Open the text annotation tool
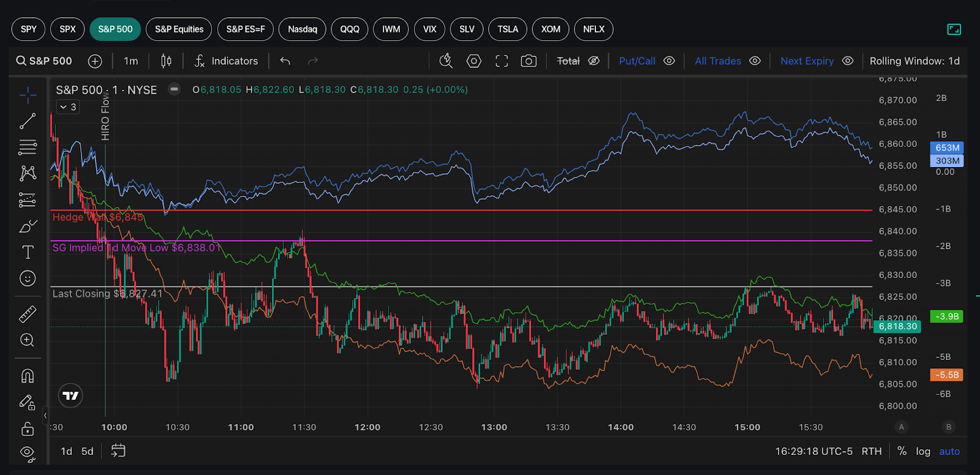Image resolution: width=980 pixels, height=475 pixels. (28, 252)
